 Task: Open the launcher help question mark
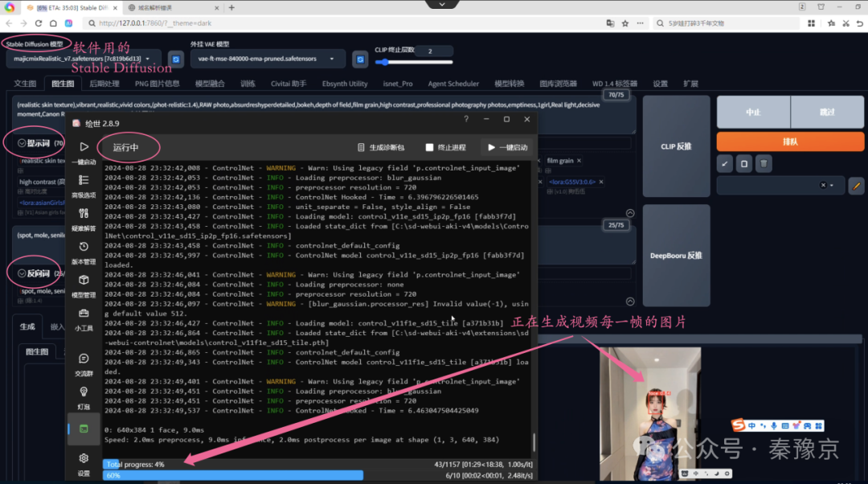pos(466,119)
